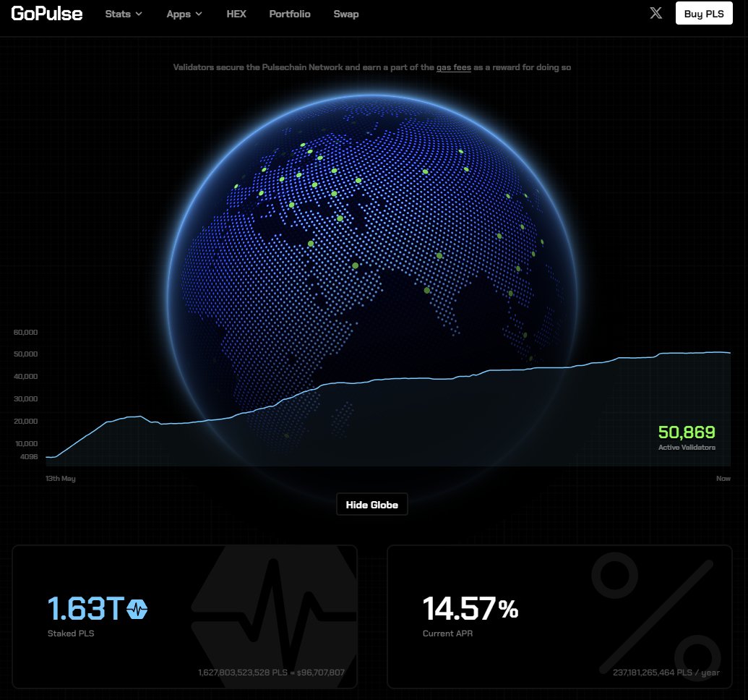The height and width of the screenshot is (700, 748).
Task: Click the Buy PLS button
Action: 704,13
